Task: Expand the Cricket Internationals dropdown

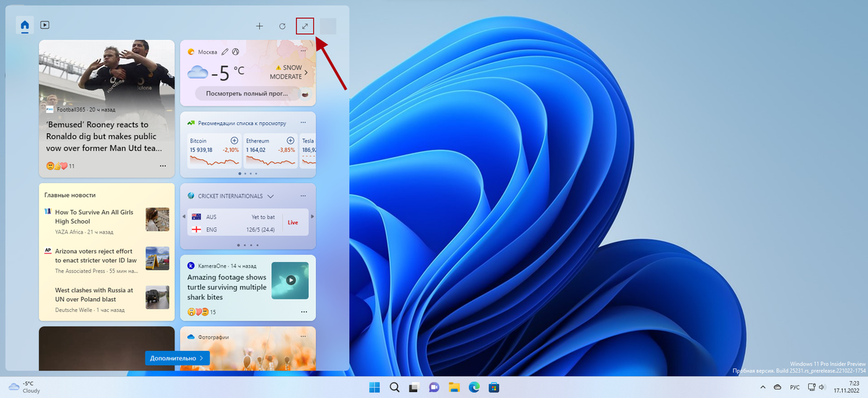Action: [271, 196]
